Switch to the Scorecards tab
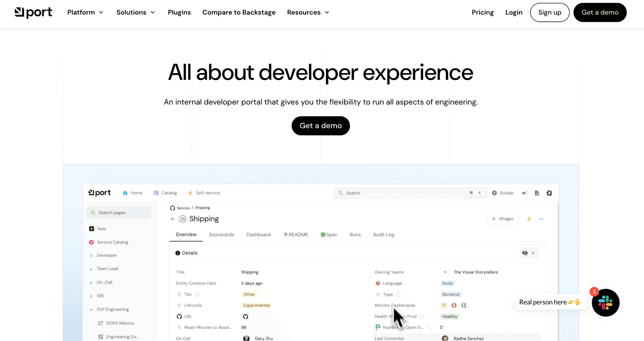This screenshot has height=341, width=644. pyautogui.click(x=221, y=235)
